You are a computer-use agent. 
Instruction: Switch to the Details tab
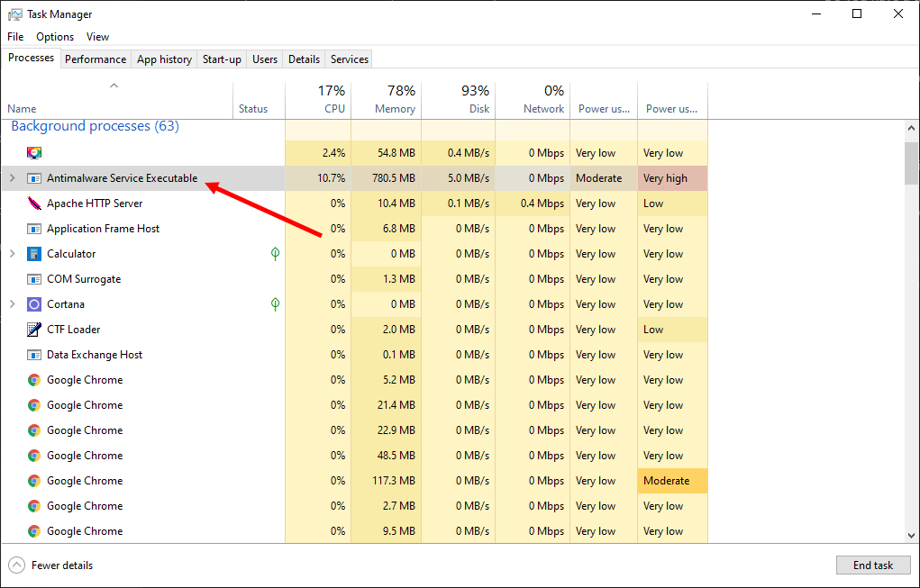point(304,59)
